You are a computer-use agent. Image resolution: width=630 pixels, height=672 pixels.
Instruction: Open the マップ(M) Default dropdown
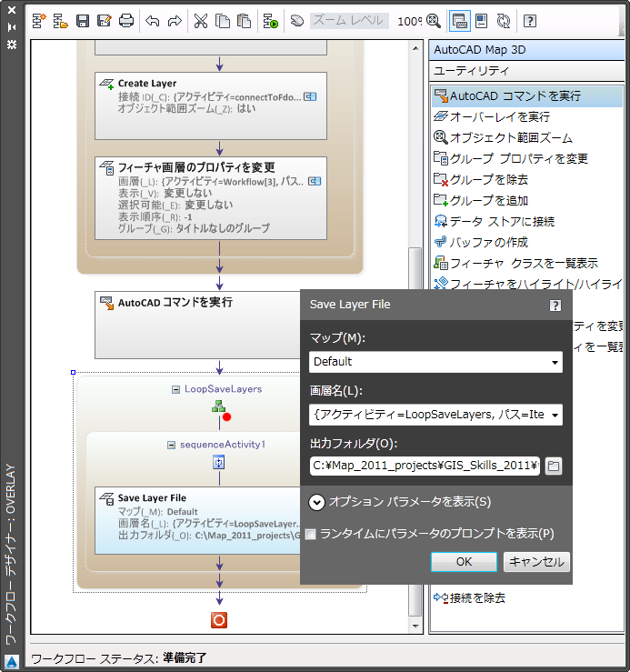point(555,363)
